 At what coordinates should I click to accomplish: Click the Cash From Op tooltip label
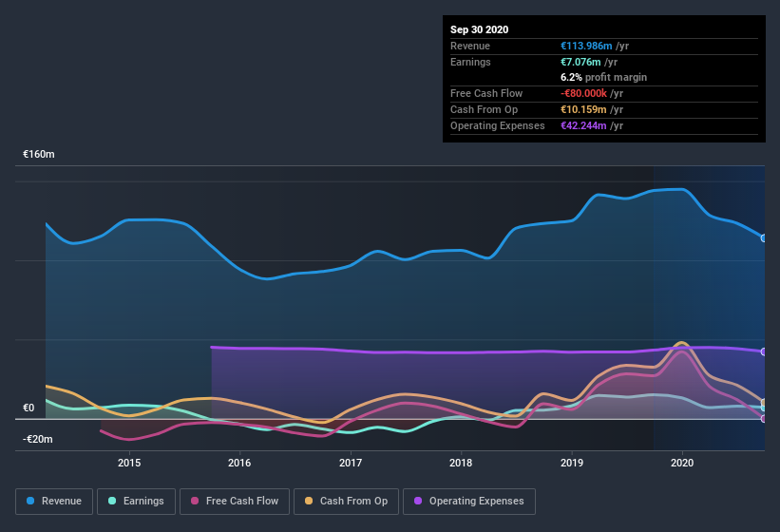point(484,109)
